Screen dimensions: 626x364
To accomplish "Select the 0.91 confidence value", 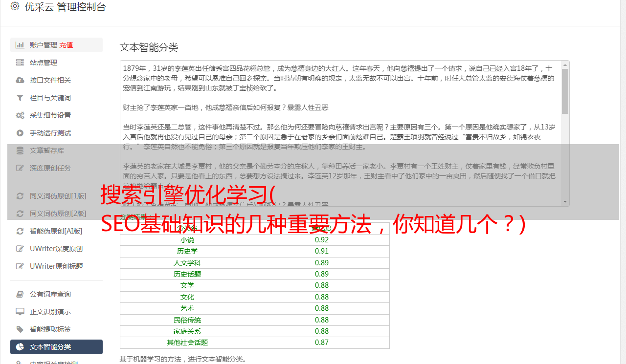I will pyautogui.click(x=322, y=251).
